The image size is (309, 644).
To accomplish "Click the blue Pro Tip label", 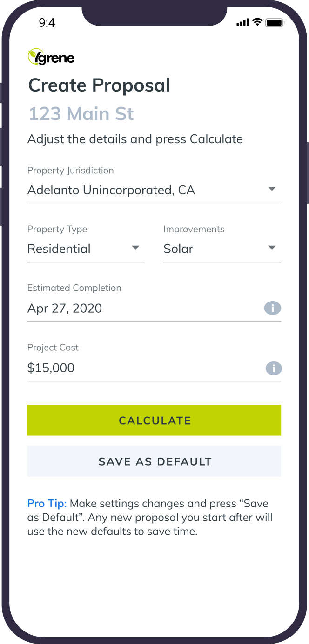I will [x=47, y=504].
